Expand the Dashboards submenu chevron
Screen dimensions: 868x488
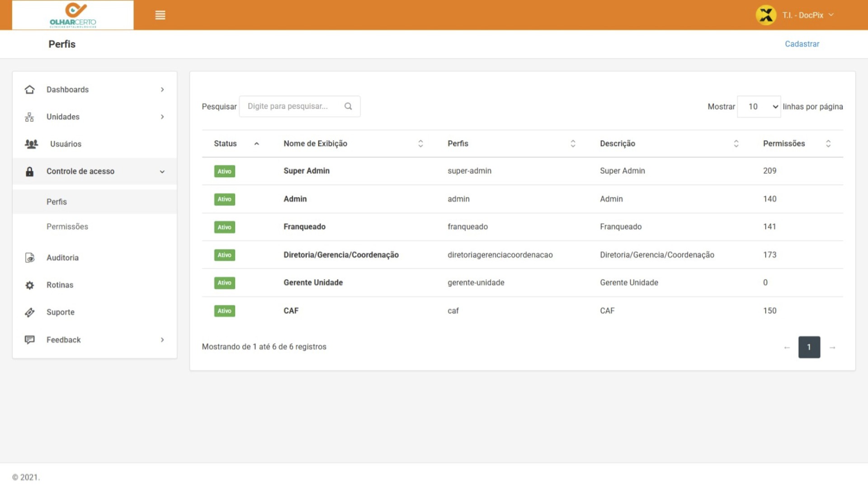coord(162,89)
